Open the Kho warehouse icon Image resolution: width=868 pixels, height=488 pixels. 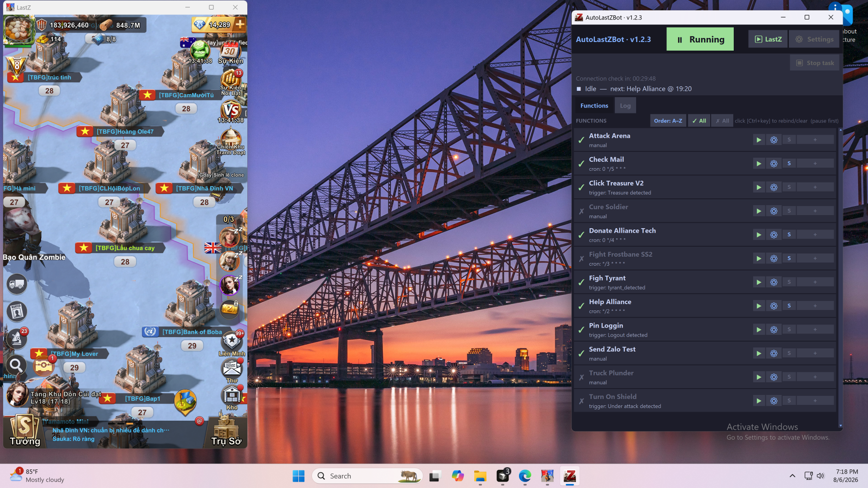pyautogui.click(x=232, y=398)
